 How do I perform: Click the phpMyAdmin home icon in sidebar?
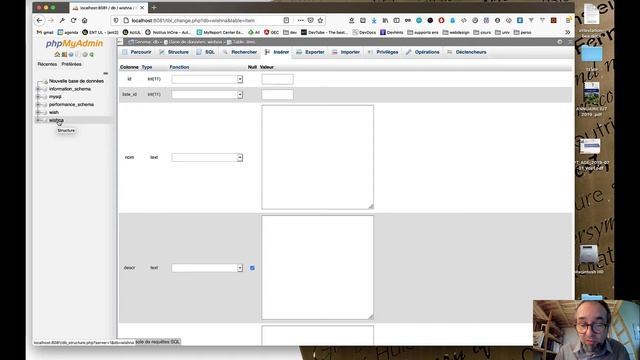[57, 54]
